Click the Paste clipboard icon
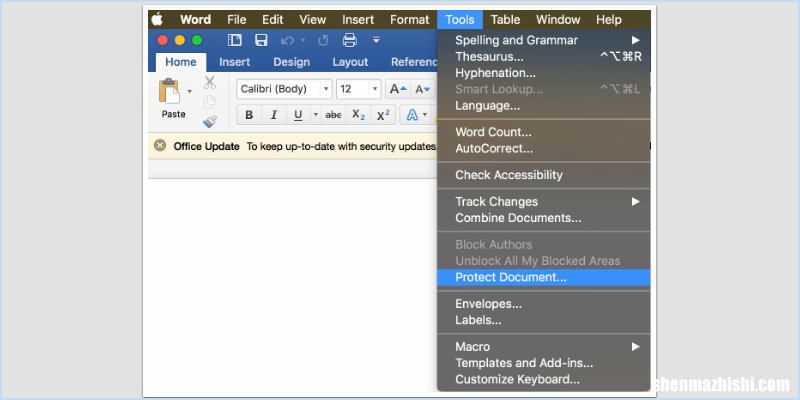Image resolution: width=800 pixels, height=400 pixels. (169, 92)
